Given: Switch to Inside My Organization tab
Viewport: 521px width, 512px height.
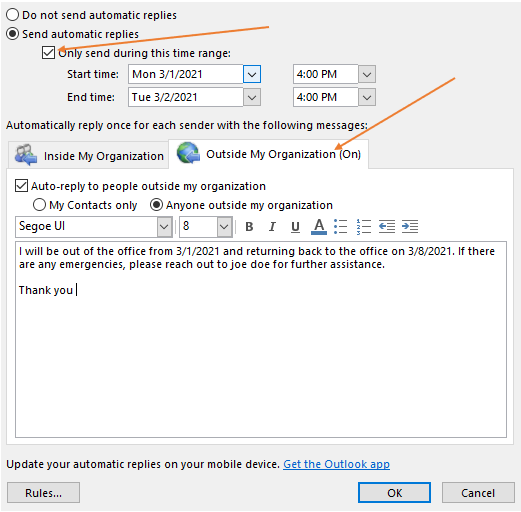Looking at the screenshot, I should [89, 155].
